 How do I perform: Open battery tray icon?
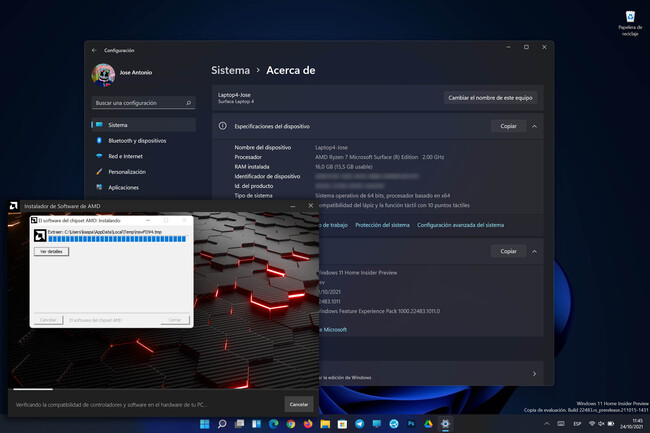[611, 424]
